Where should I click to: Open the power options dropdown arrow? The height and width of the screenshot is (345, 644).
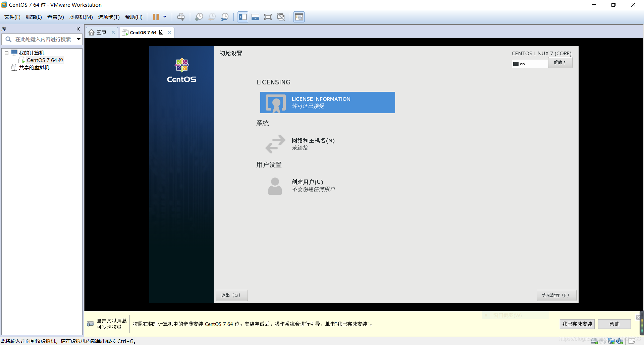[165, 17]
